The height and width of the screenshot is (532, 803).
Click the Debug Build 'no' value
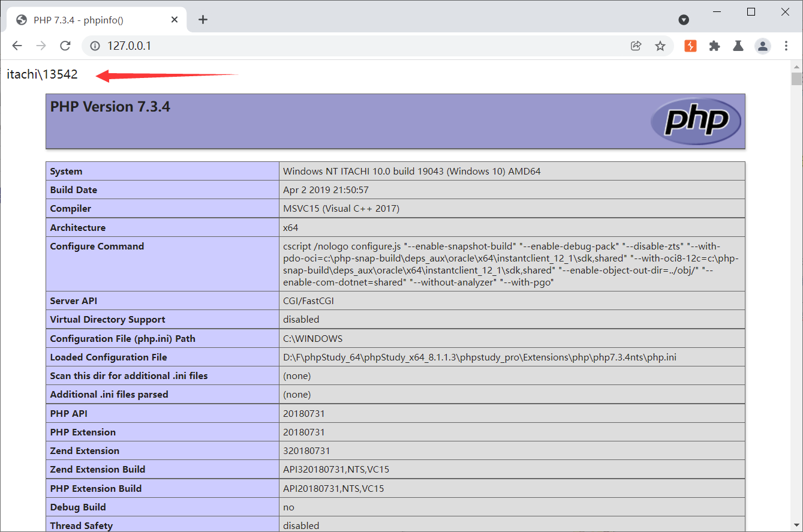[x=288, y=507]
